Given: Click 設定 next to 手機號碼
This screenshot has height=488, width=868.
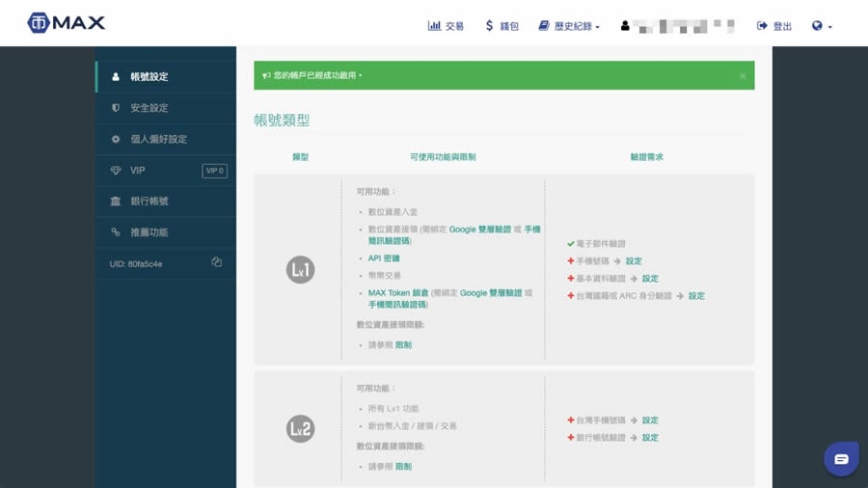Looking at the screenshot, I should (x=634, y=261).
